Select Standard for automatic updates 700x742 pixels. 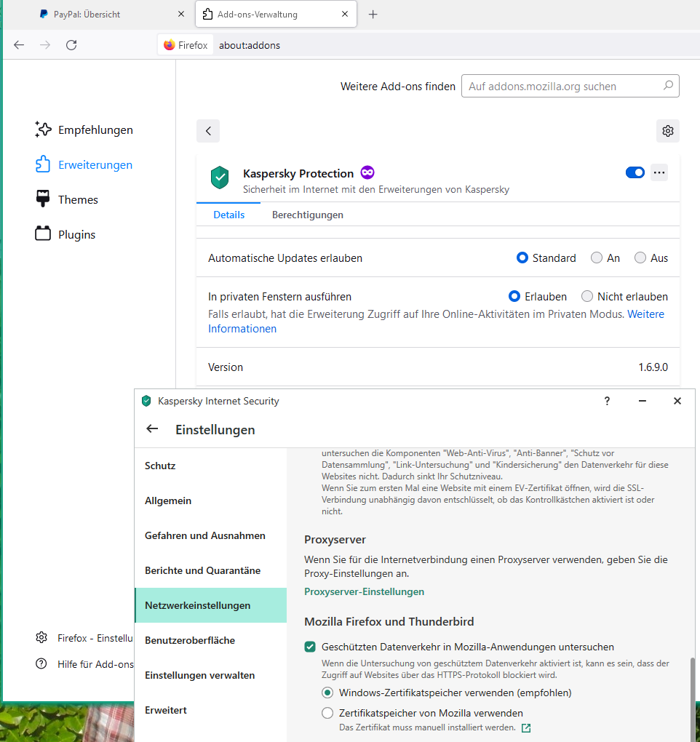click(522, 258)
